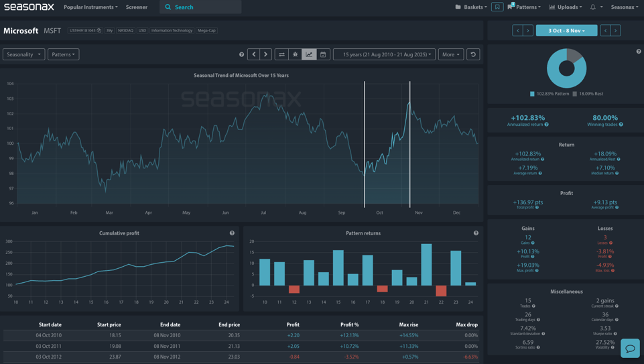Click the Search input field

[204, 7]
